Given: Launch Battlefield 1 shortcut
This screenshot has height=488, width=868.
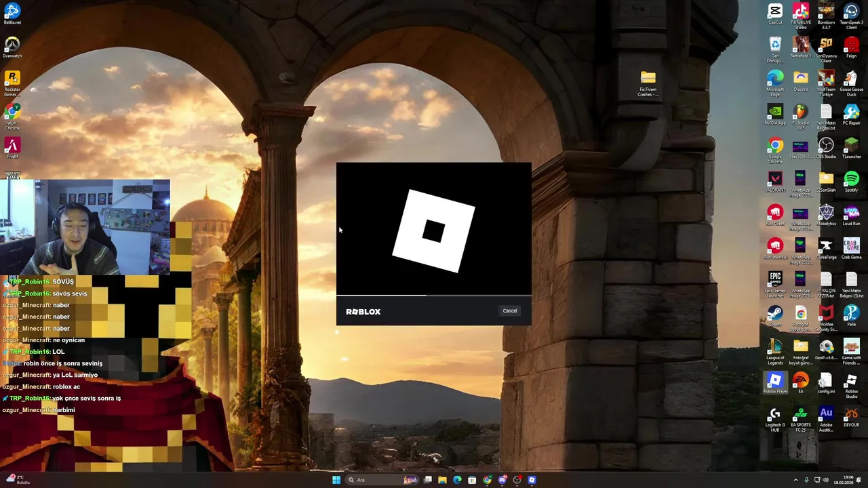Looking at the screenshot, I should coord(801,47).
